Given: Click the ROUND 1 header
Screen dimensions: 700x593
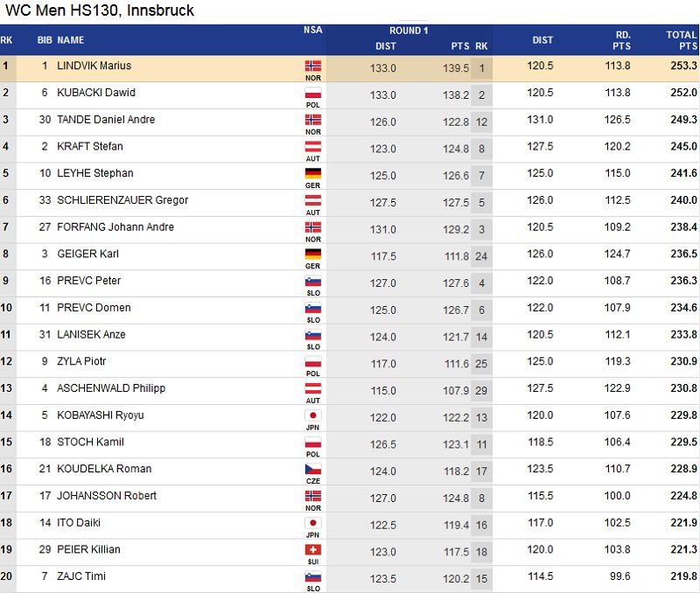Looking at the screenshot, I should tap(409, 31).
